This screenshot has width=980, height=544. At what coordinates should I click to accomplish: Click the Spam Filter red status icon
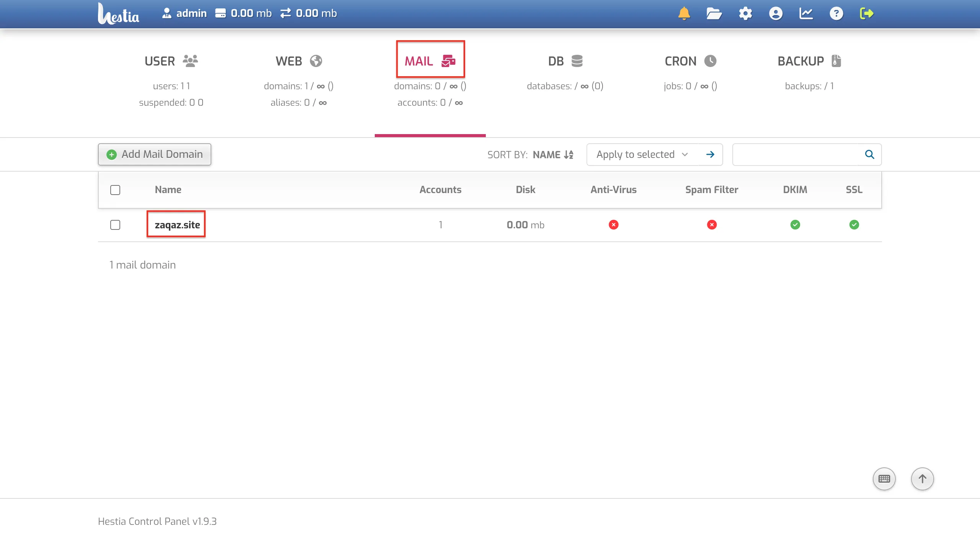coord(712,225)
